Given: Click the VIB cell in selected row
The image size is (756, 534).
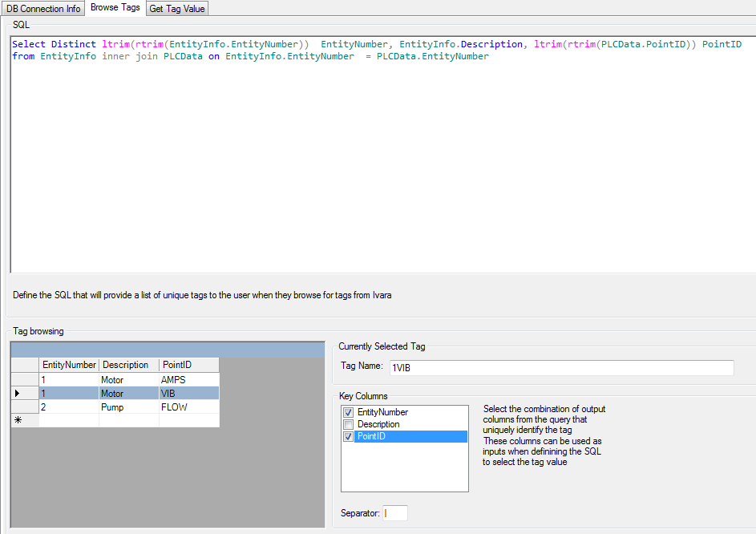Looking at the screenshot, I should pos(188,394).
